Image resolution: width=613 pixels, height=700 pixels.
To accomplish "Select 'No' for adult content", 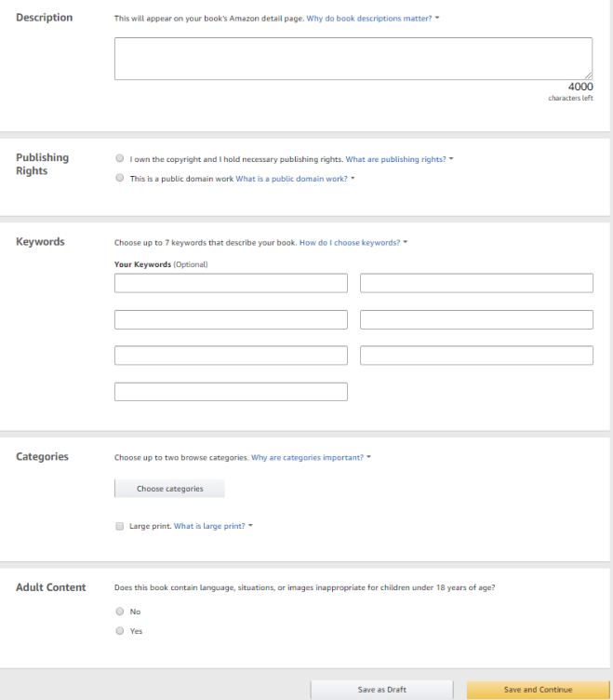I will (x=120, y=612).
